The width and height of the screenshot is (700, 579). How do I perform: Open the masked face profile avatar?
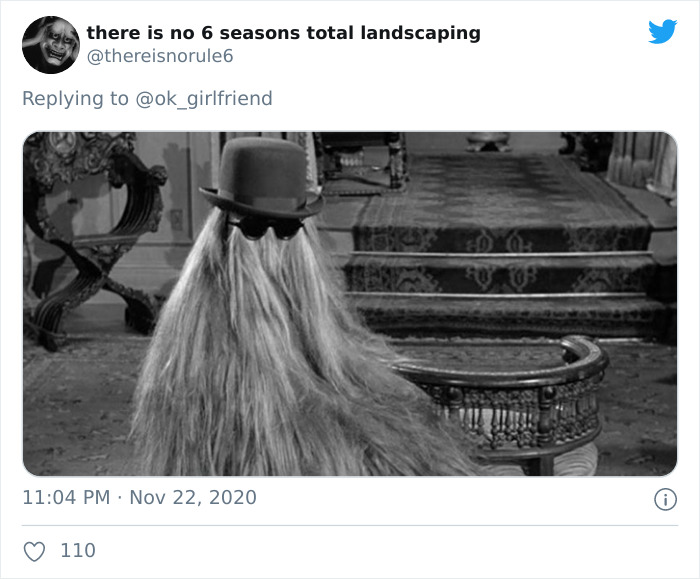click(x=51, y=45)
